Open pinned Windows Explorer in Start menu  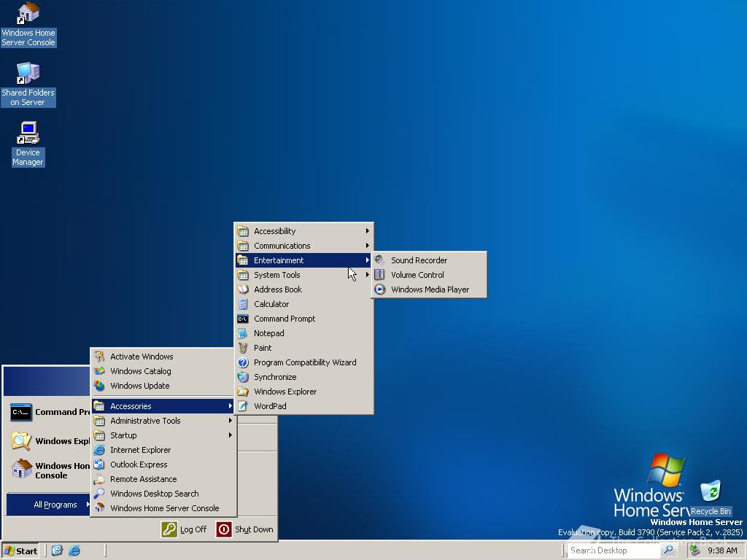(x=49, y=441)
